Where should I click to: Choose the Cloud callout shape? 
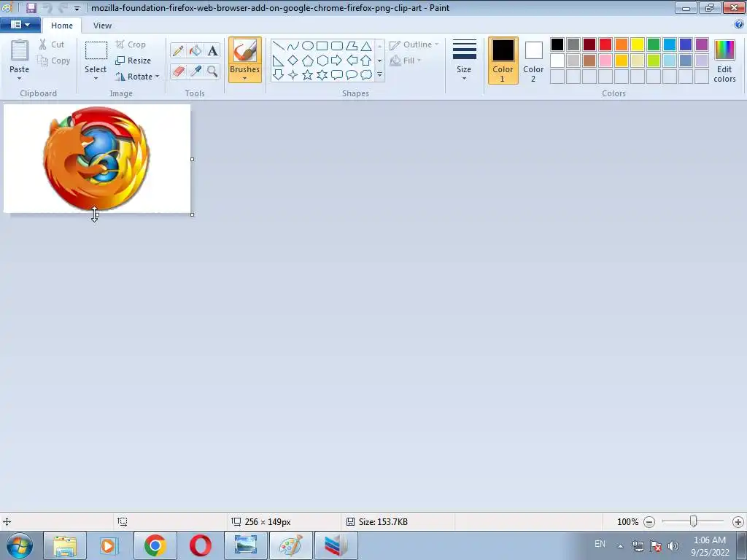pyautogui.click(x=366, y=75)
